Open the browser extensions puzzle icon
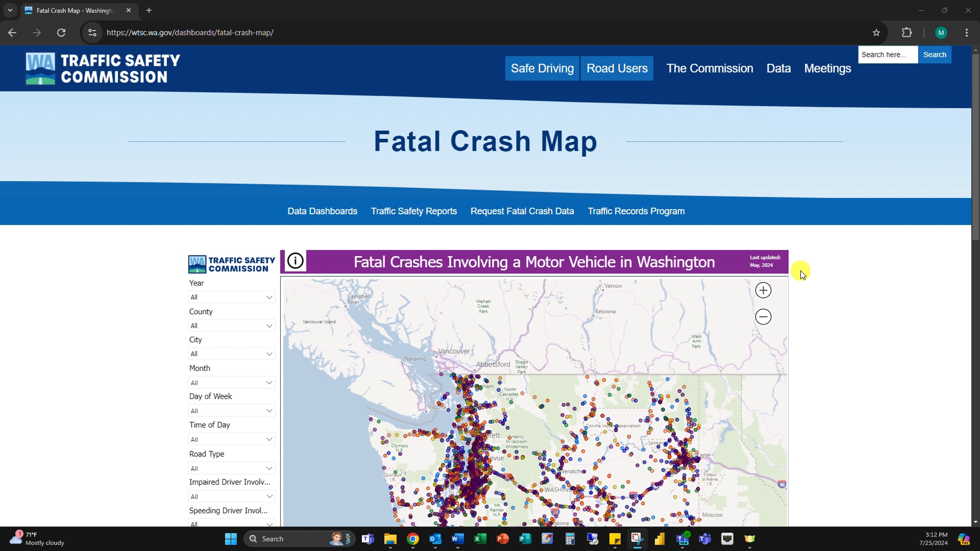This screenshot has height=551, width=980. pyautogui.click(x=906, y=33)
